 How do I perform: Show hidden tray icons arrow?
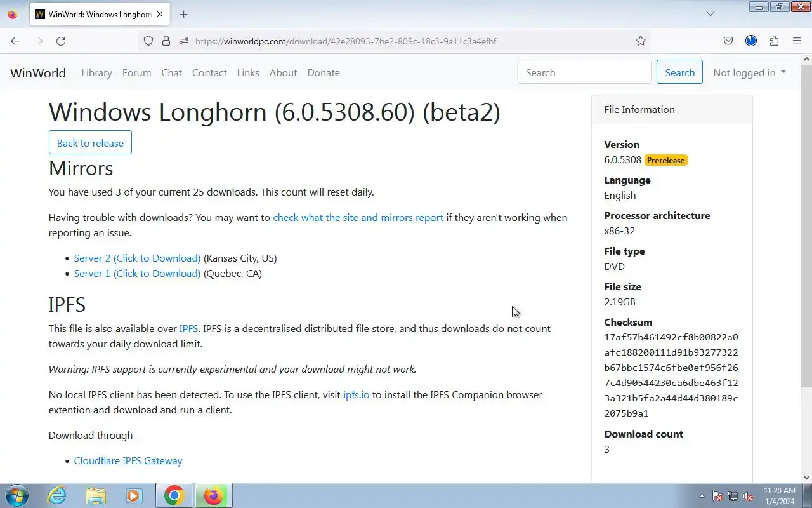tap(702, 496)
